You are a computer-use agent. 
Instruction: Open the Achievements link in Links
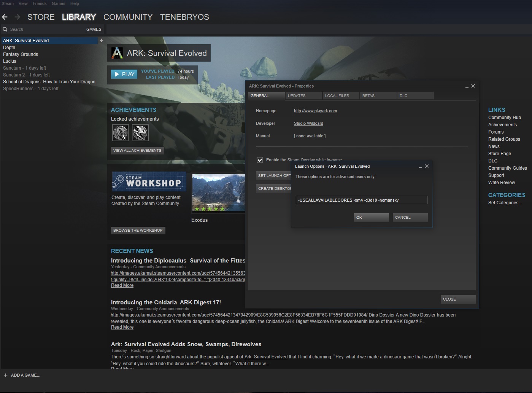coord(502,125)
